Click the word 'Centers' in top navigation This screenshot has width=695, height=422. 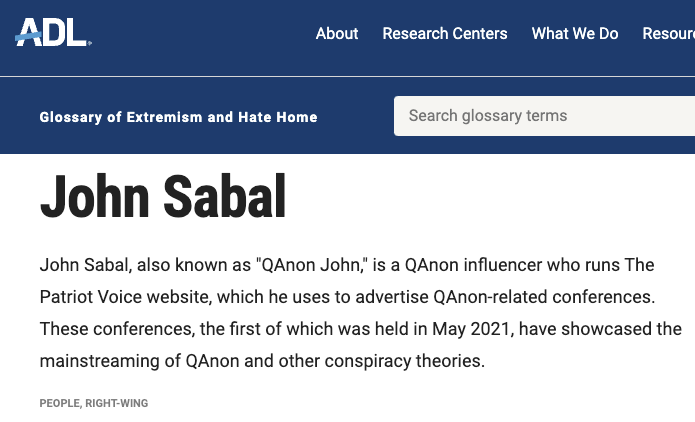[480, 34]
